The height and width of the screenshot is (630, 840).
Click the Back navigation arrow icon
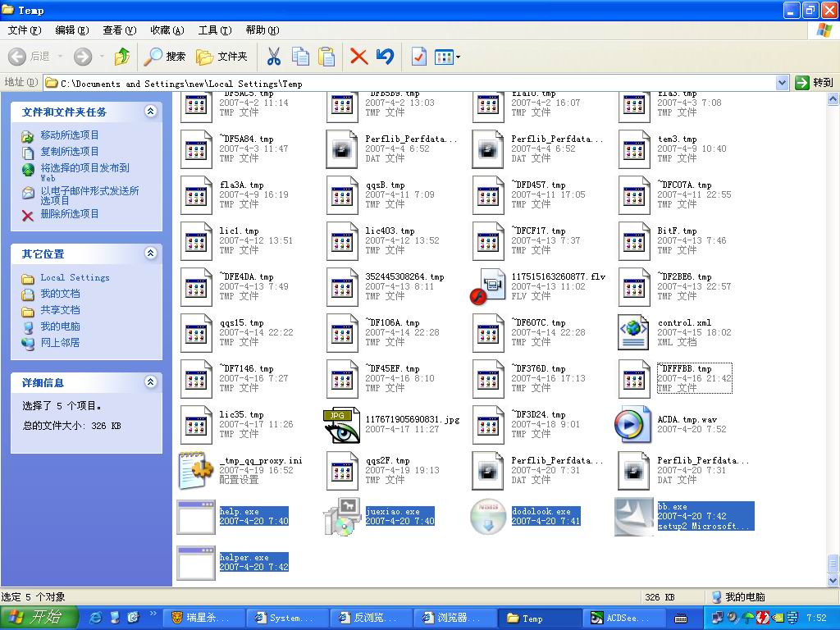point(17,57)
